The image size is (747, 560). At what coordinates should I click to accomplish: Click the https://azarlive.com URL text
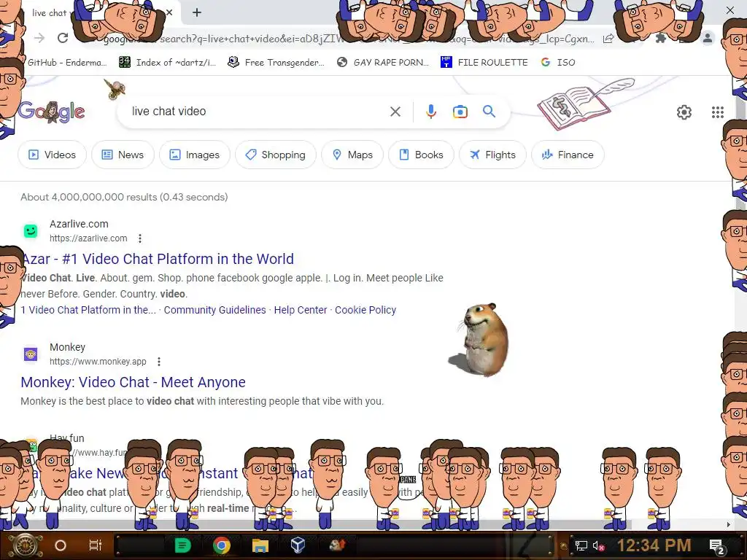click(88, 238)
